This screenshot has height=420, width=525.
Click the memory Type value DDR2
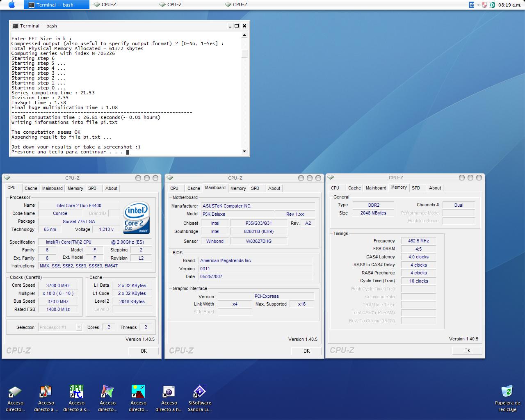[373, 205]
